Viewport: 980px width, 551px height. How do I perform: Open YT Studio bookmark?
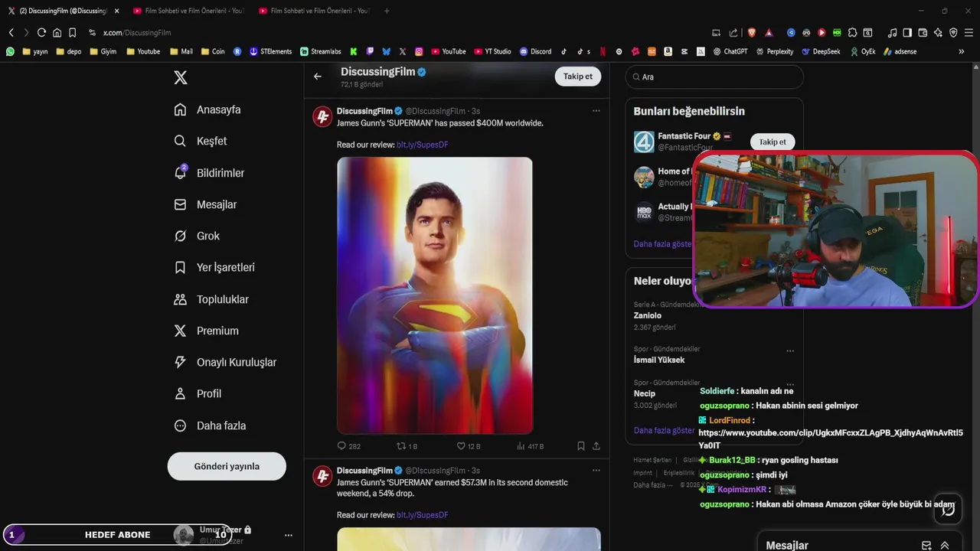pyautogui.click(x=492, y=51)
